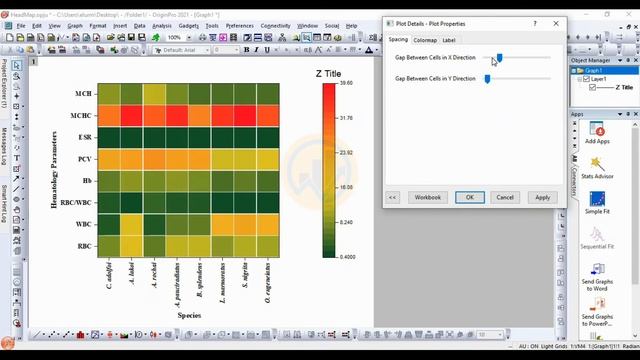This screenshot has width=640, height=360.
Task: Toggle Bold text formatting
Action: [x=246, y=50]
